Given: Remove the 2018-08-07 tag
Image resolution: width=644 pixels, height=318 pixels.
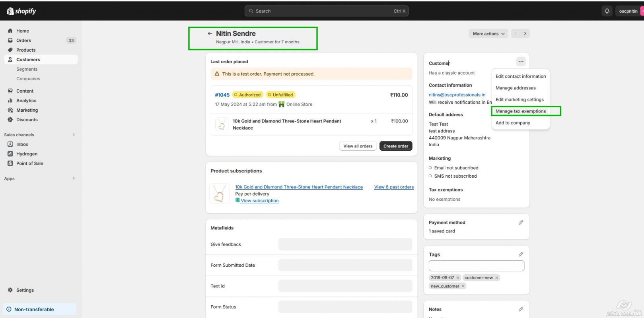Looking at the screenshot, I should [x=458, y=278].
